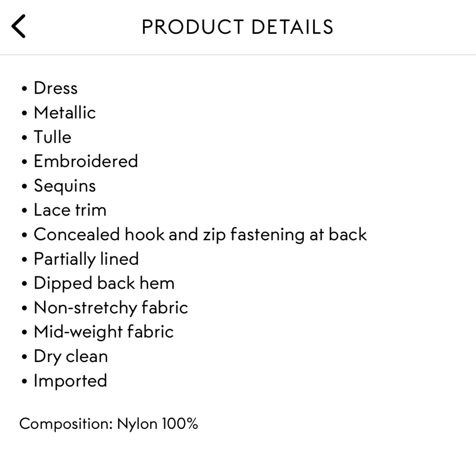Tap the Tulle detail line
This screenshot has height=461, width=476.
(x=52, y=137)
